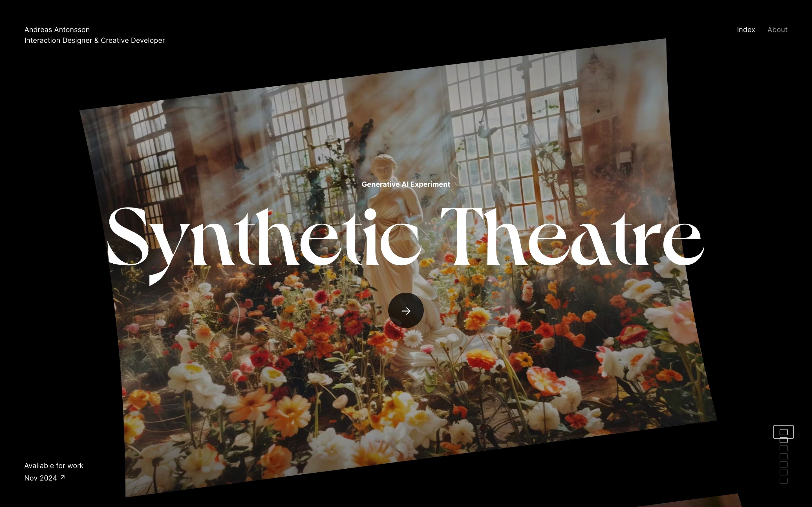Click the Nov 2024 availability link
812x507 pixels.
41,478
